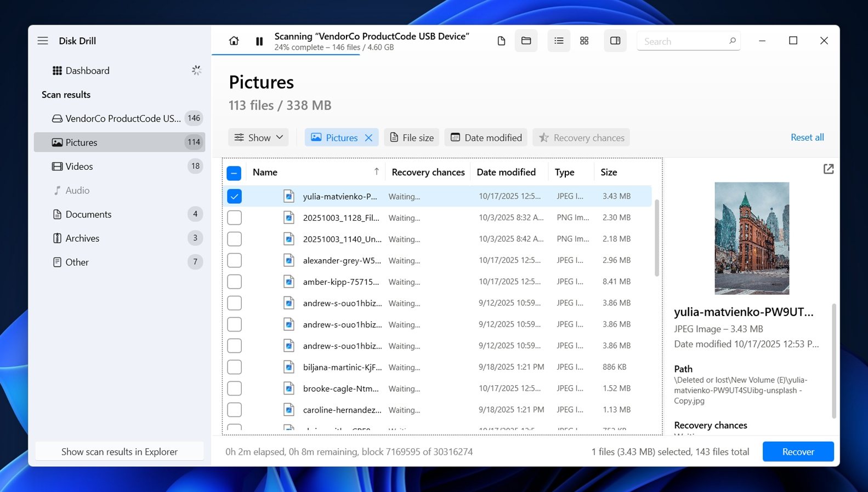Open Videos in scan results sidebar
Viewport: 868px width, 492px height.
80,167
